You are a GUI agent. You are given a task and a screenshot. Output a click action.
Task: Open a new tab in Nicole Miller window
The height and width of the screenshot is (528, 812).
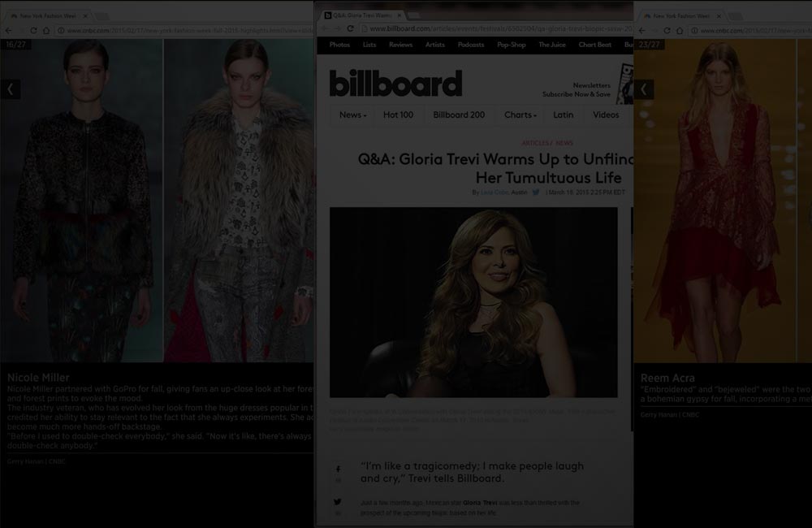[x=101, y=16]
